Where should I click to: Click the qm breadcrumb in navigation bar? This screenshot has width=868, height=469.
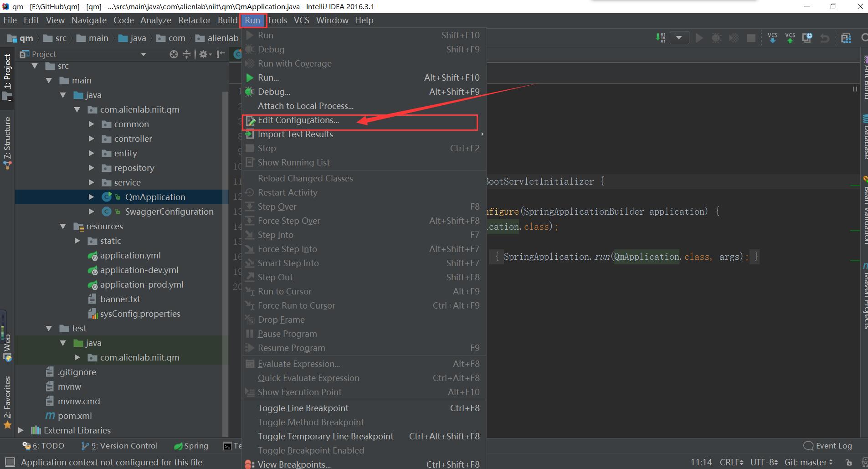click(x=21, y=38)
